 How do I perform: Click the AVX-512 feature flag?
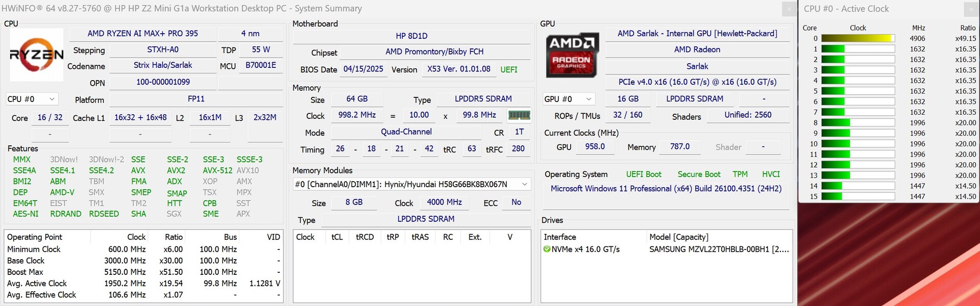pyautogui.click(x=217, y=170)
